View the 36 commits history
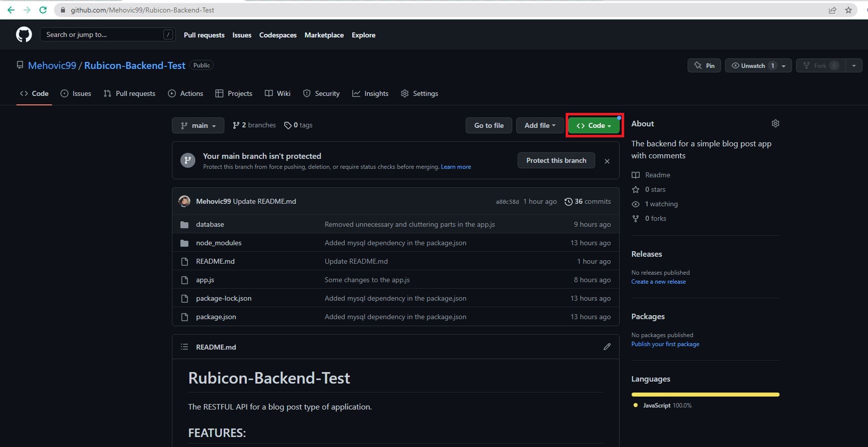Image resolution: width=868 pixels, height=447 pixels. [588, 201]
